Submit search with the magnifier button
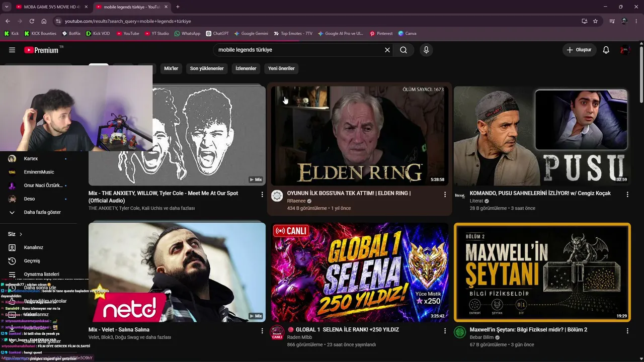Viewport: 644px width, 362px height. (x=404, y=50)
